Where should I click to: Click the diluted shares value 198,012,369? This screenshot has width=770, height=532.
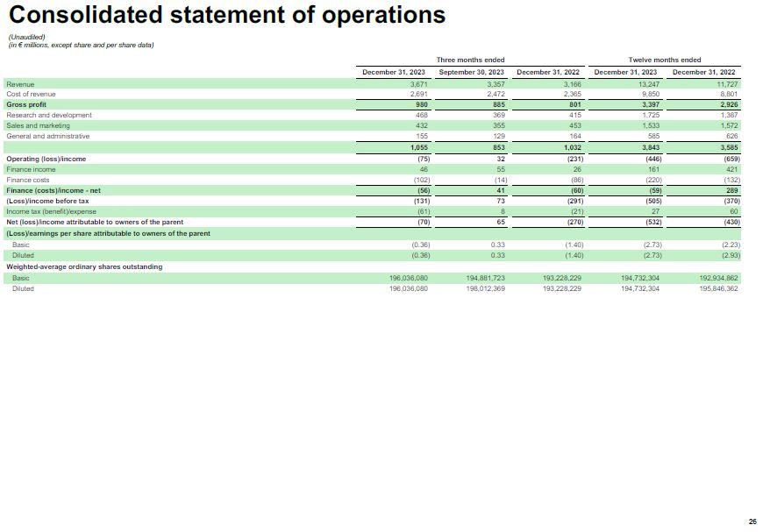point(485,288)
